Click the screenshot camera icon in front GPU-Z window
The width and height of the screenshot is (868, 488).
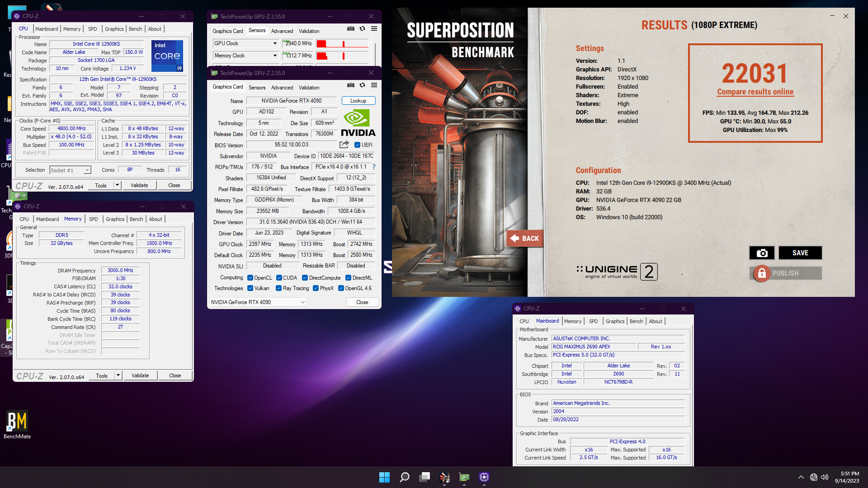coord(351,85)
